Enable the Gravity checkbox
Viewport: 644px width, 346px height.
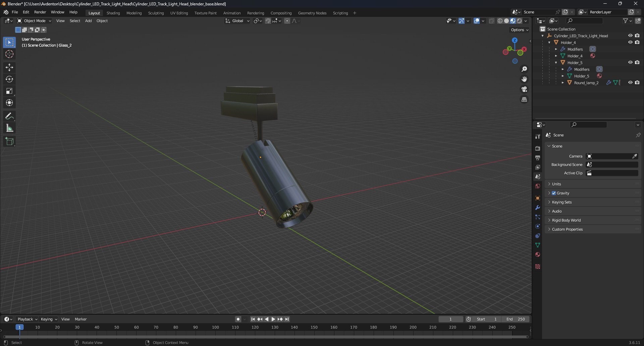(554, 193)
